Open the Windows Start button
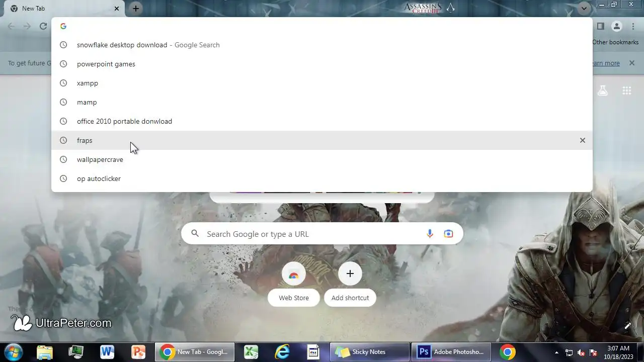Image resolution: width=644 pixels, height=362 pixels. click(14, 352)
